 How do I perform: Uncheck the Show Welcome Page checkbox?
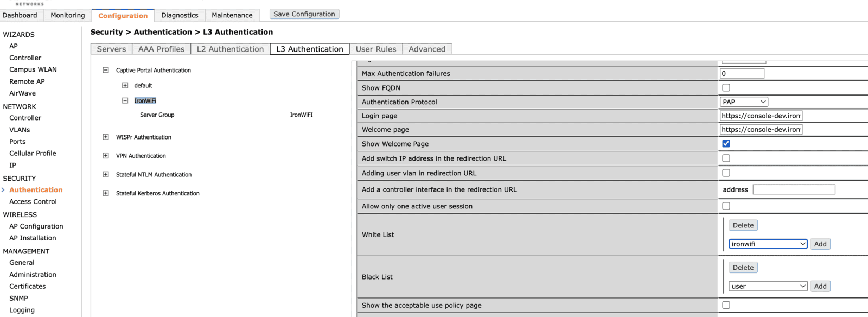coord(726,143)
